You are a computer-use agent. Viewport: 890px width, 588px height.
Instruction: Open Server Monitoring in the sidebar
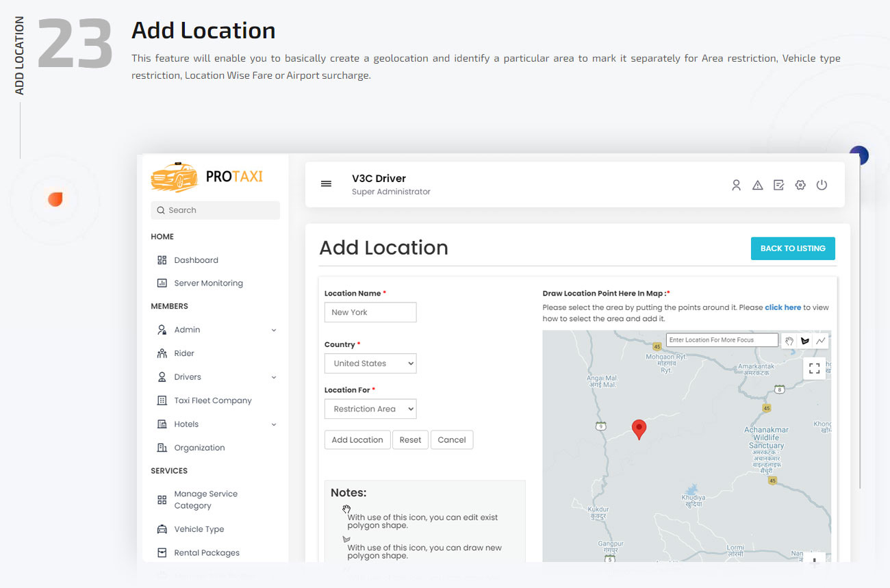209,283
